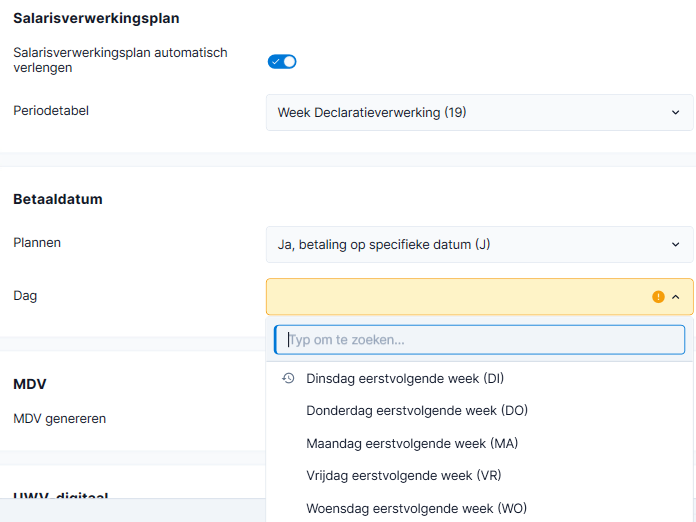Focus the 'Typ om te zoeken...' search box
The height and width of the screenshot is (522, 696).
point(479,340)
